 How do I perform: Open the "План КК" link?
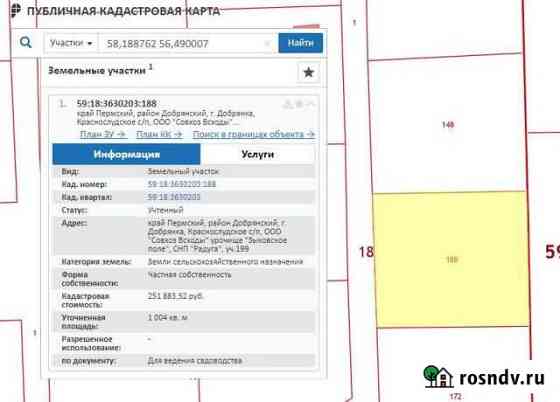click(x=159, y=134)
